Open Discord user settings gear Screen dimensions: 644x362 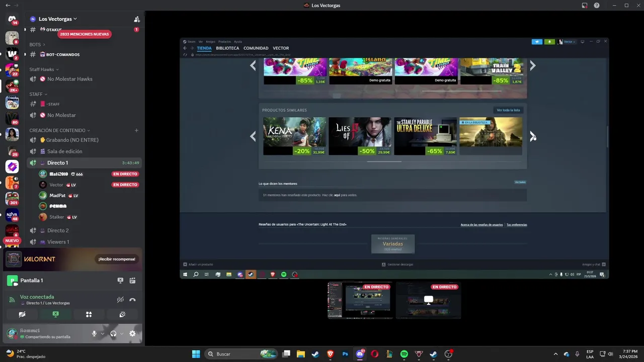tap(132, 333)
